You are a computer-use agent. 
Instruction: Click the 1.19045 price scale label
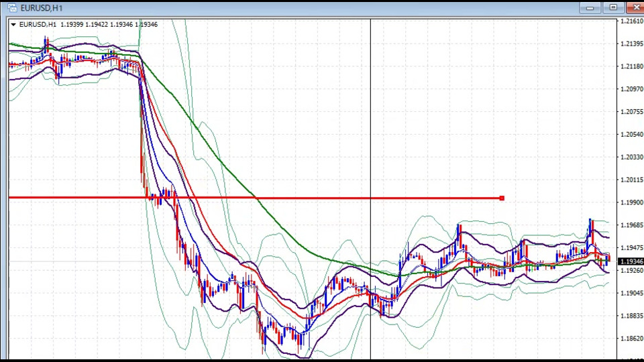click(632, 293)
